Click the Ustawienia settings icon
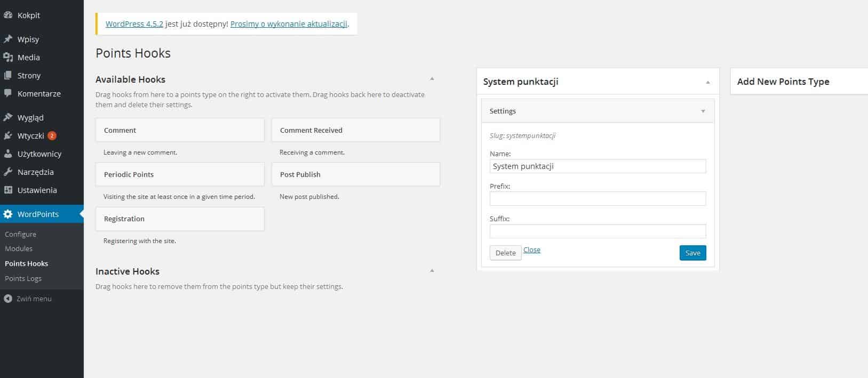This screenshot has width=868, height=378. pos(8,190)
